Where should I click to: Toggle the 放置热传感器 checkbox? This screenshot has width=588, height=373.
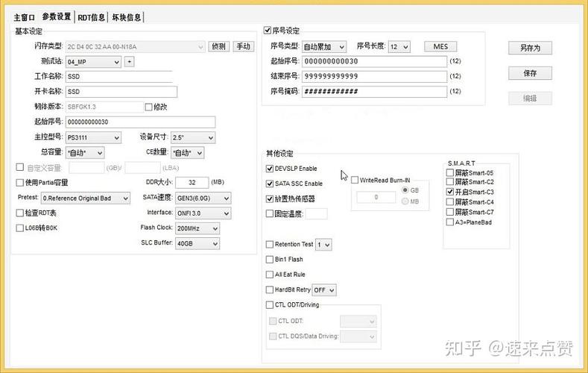tap(270, 199)
